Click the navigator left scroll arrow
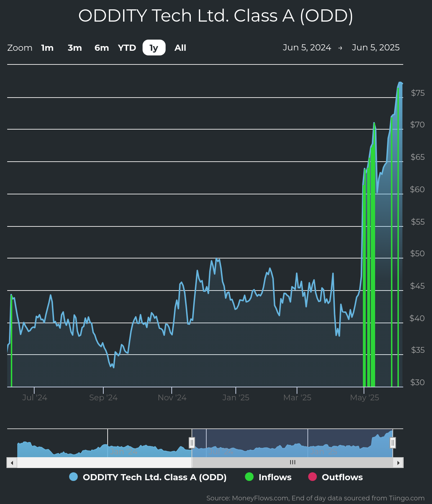The height and width of the screenshot is (504, 432). click(12, 463)
